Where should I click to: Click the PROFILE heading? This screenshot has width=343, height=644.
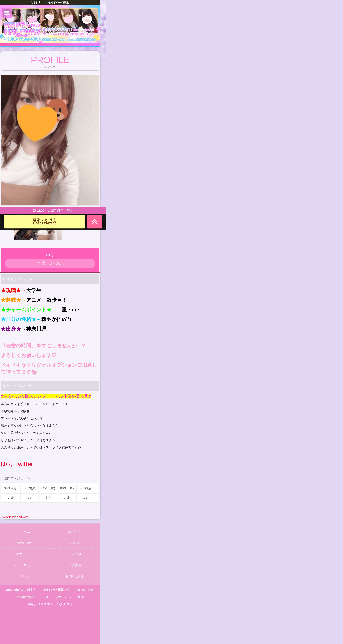tap(50, 60)
